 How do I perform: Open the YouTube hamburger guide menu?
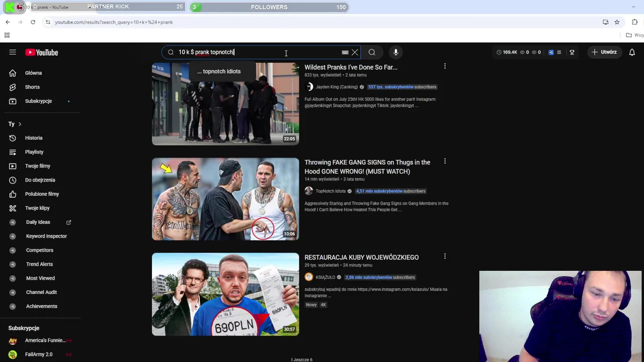[13, 52]
